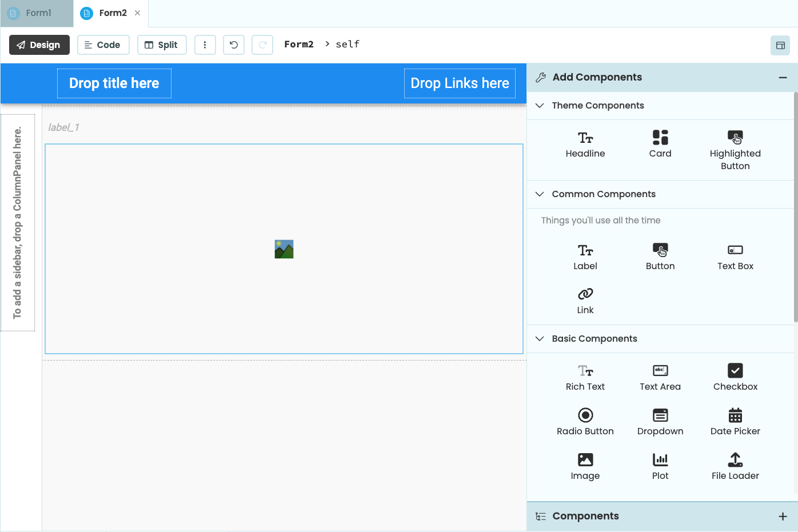798x532 pixels.
Task: Click the Drop Links here placeholder
Action: [459, 83]
